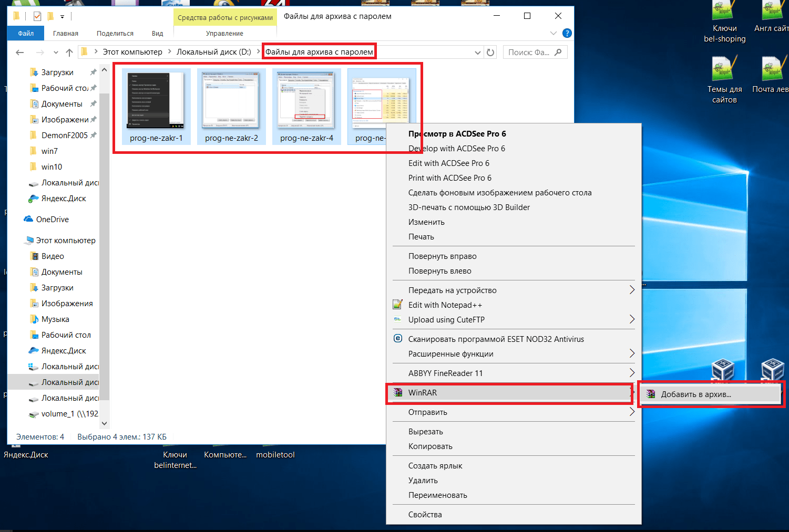Click the search field in Explorer
The width and height of the screenshot is (789, 532).
(529, 52)
